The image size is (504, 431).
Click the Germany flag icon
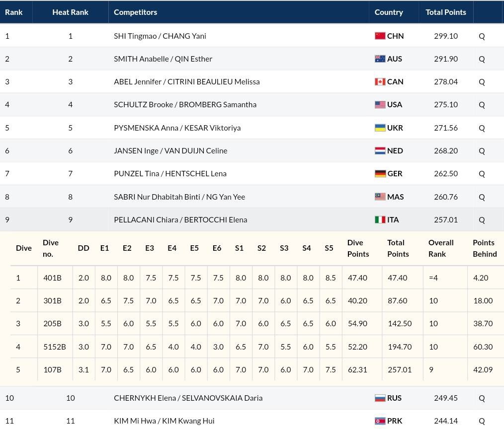tap(380, 173)
